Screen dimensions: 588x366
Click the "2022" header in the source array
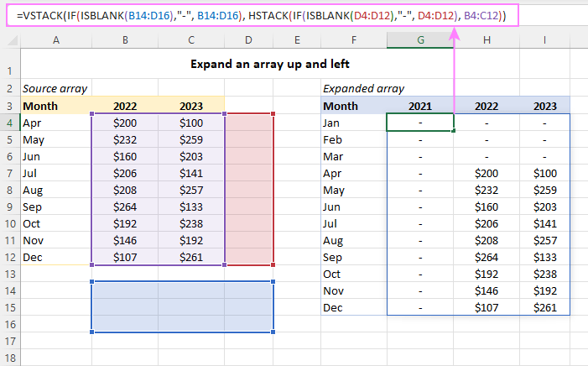coord(125,107)
